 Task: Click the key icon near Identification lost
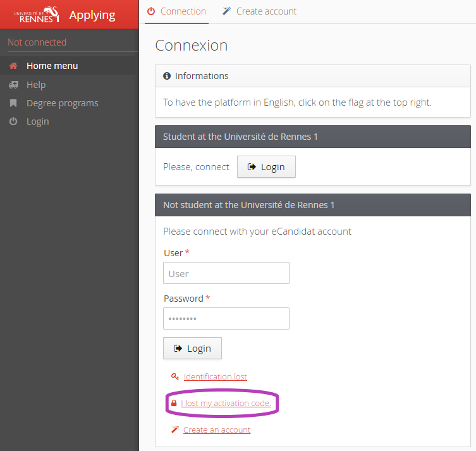pos(175,377)
